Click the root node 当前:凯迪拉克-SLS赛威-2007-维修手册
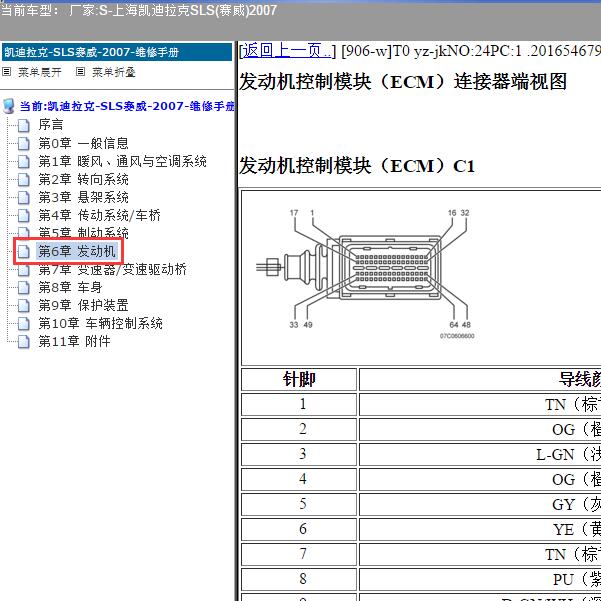This screenshot has width=601, height=601. coord(127,105)
